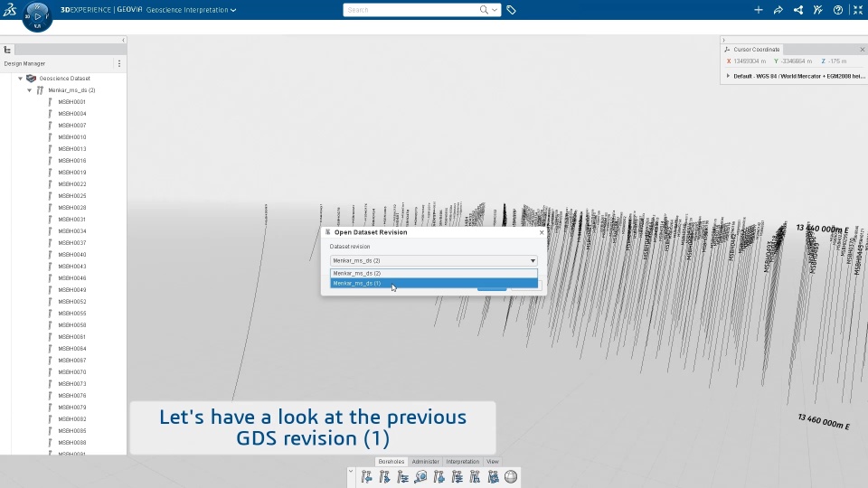Click the first borehole import tool icon
Image resolution: width=868 pixels, height=488 pixels.
tap(366, 476)
